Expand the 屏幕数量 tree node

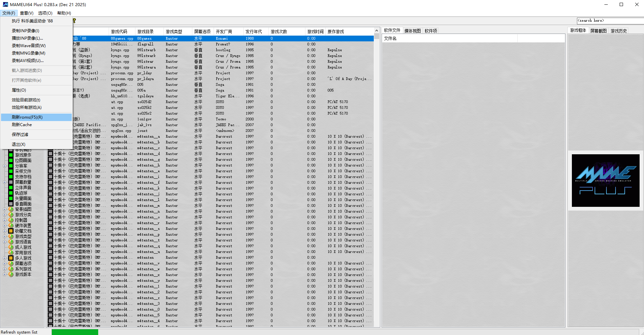4,182
